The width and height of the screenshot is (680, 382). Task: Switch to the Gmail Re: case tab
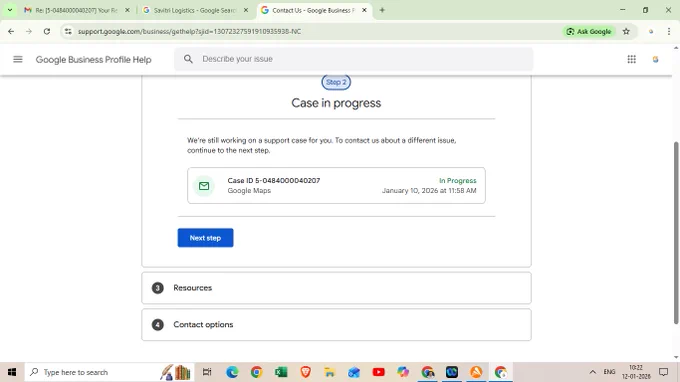pyautogui.click(x=77, y=10)
